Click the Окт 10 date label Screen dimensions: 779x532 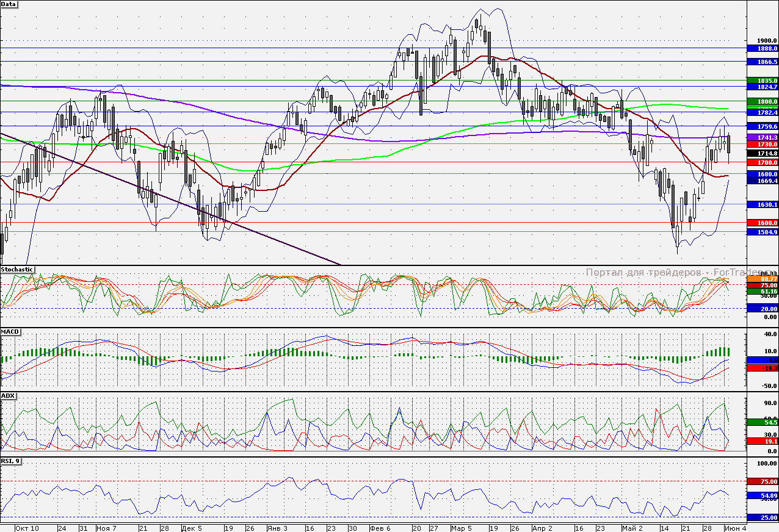click(x=27, y=528)
